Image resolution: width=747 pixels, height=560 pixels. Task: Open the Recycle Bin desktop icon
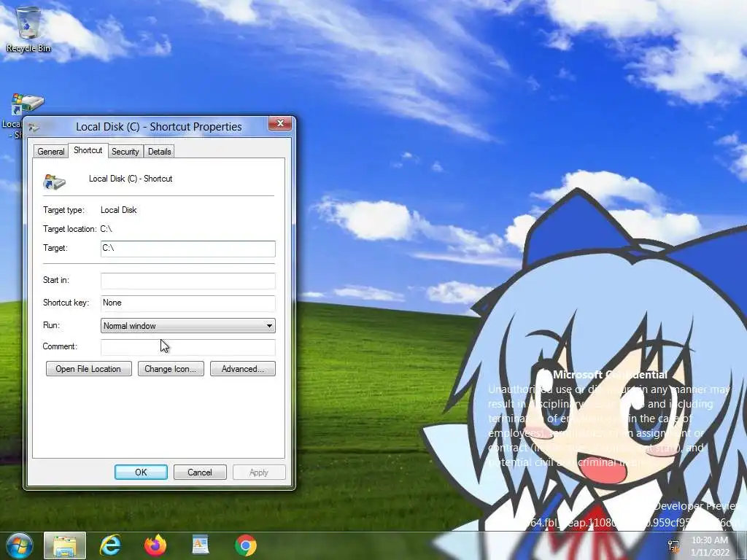(28, 28)
